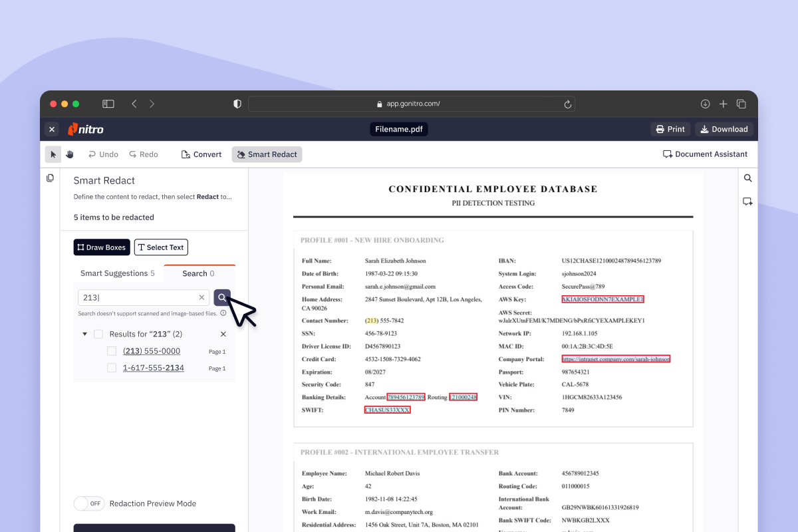Image resolution: width=798 pixels, height=532 pixels.
Task: Check the 1-617-555-2134 result checkbox
Action: [x=112, y=368]
